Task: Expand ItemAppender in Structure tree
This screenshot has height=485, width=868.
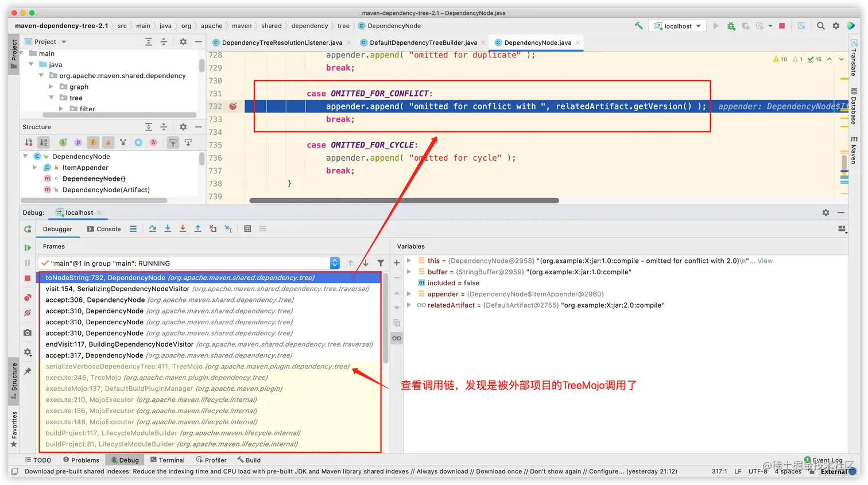Action: 34,168
